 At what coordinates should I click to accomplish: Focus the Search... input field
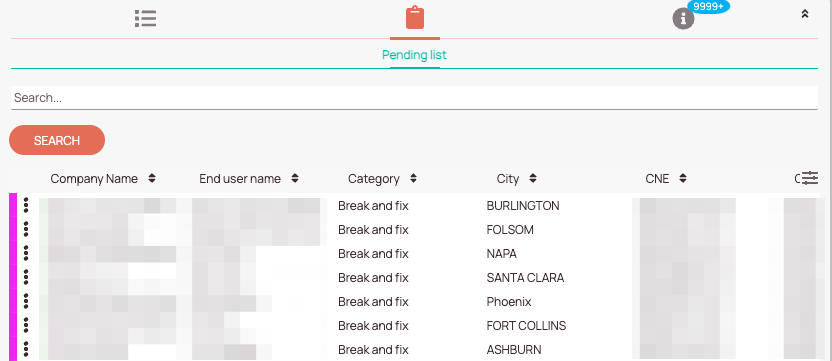pos(414,98)
